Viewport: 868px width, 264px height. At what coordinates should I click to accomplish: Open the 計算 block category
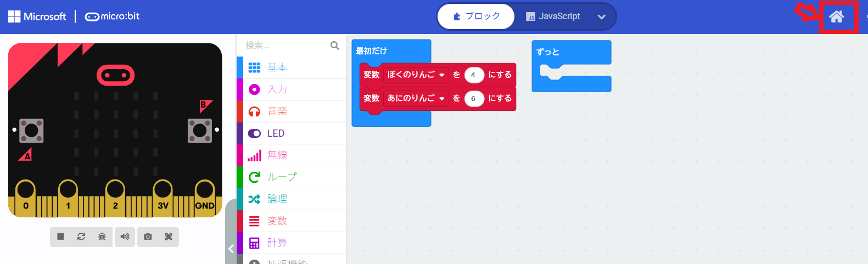[292, 243]
